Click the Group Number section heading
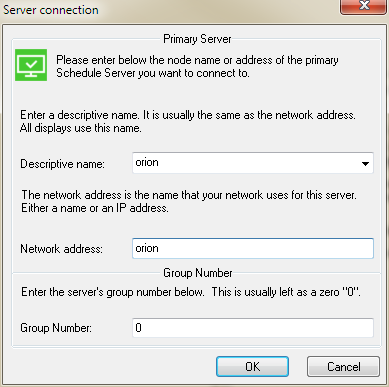389x387 pixels. coord(198,273)
